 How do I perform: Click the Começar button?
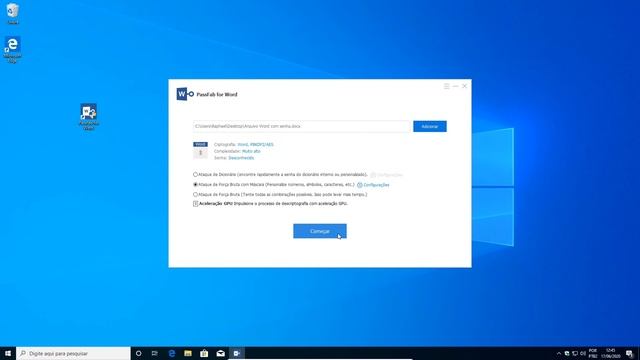click(x=320, y=231)
